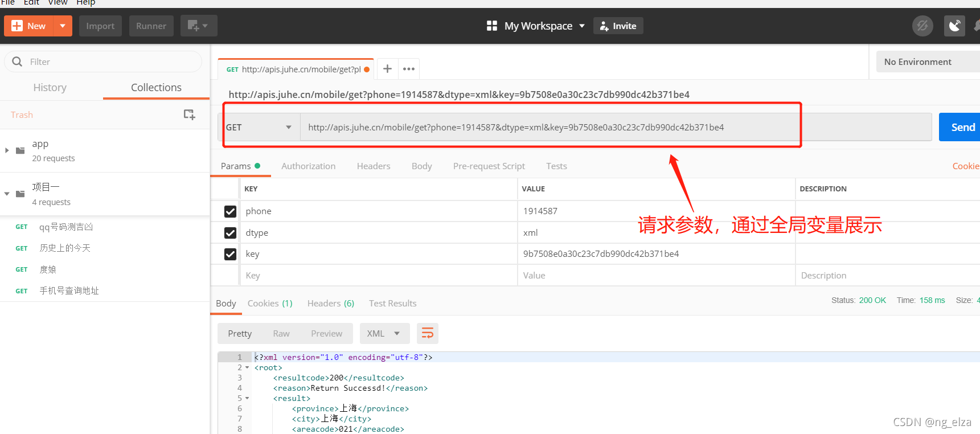Click the app collection folder icon
This screenshot has width=980, height=434.
[20, 150]
